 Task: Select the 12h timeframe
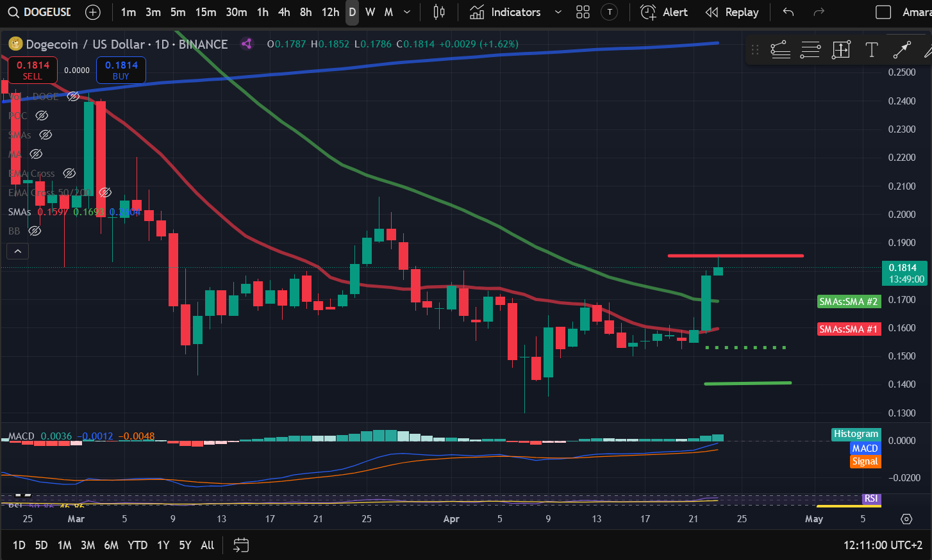(x=330, y=12)
